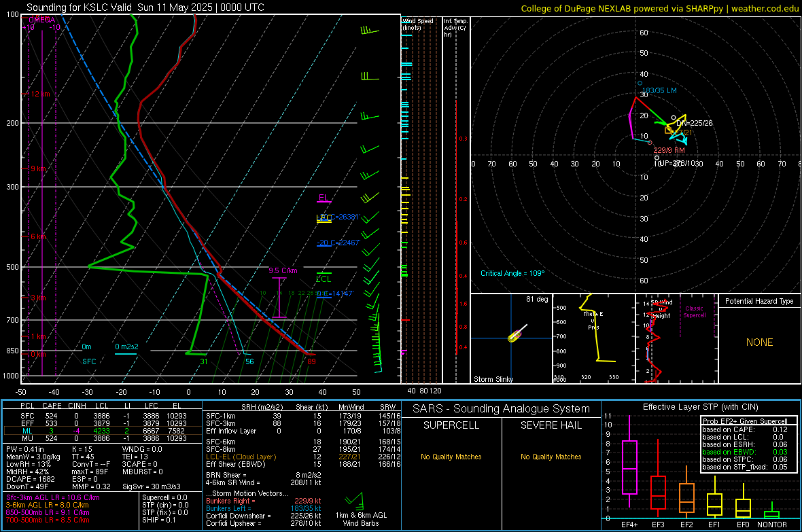Click the 'DN=225/26' hodograph label
The height and width of the screenshot is (532, 802).
point(694,123)
